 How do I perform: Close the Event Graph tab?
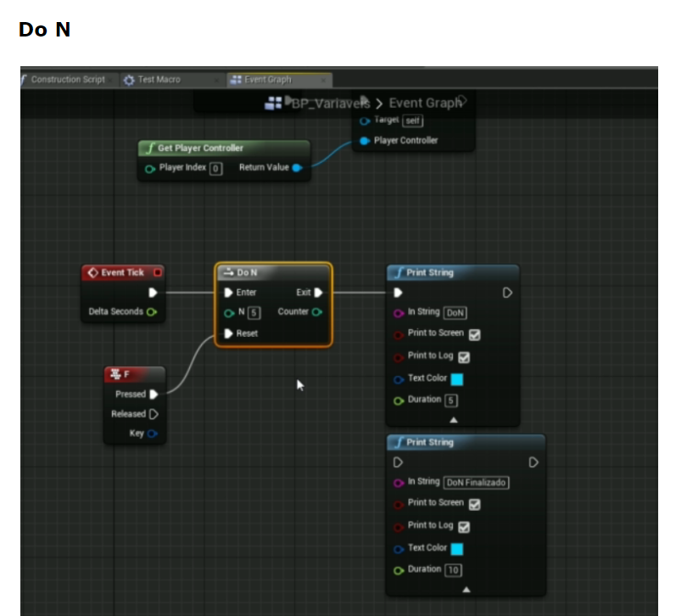[324, 81]
